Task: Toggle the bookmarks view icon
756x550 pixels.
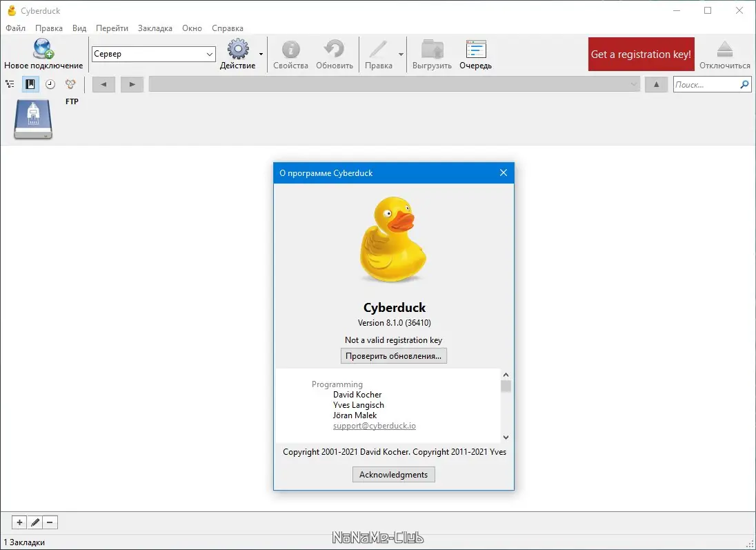Action: coord(30,84)
